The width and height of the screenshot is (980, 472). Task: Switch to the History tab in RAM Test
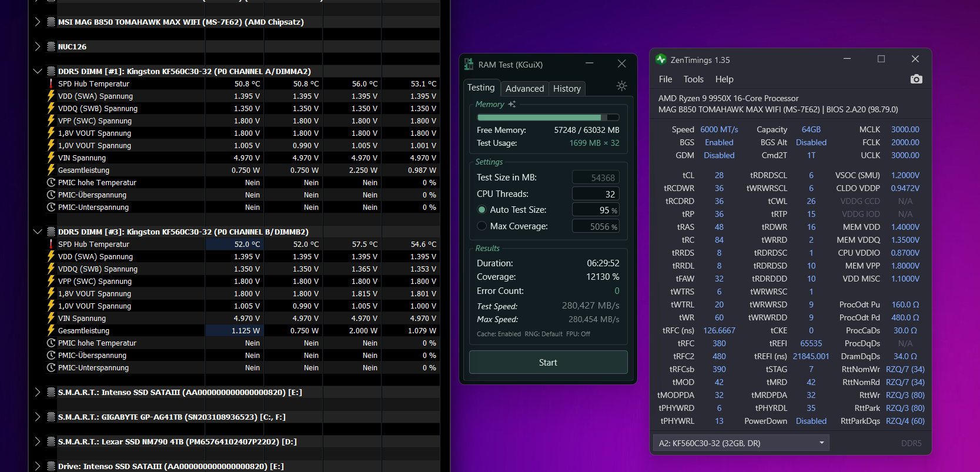[x=567, y=89]
